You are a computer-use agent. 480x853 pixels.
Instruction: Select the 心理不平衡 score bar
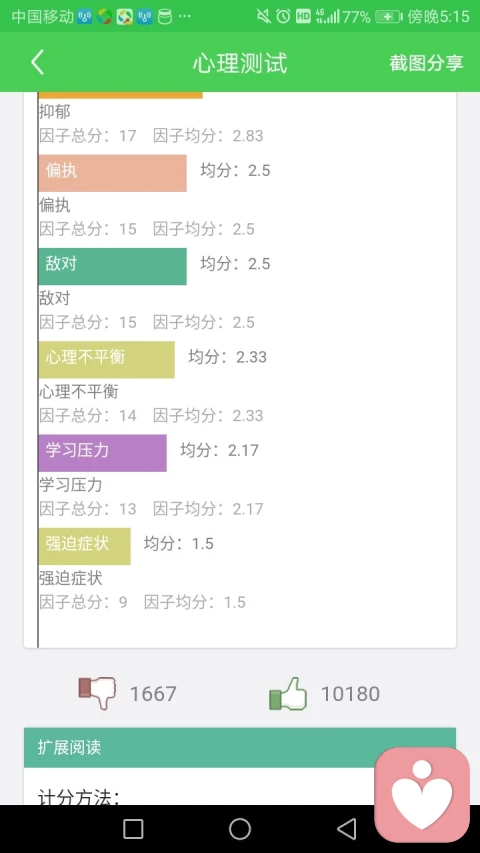[x=107, y=360]
